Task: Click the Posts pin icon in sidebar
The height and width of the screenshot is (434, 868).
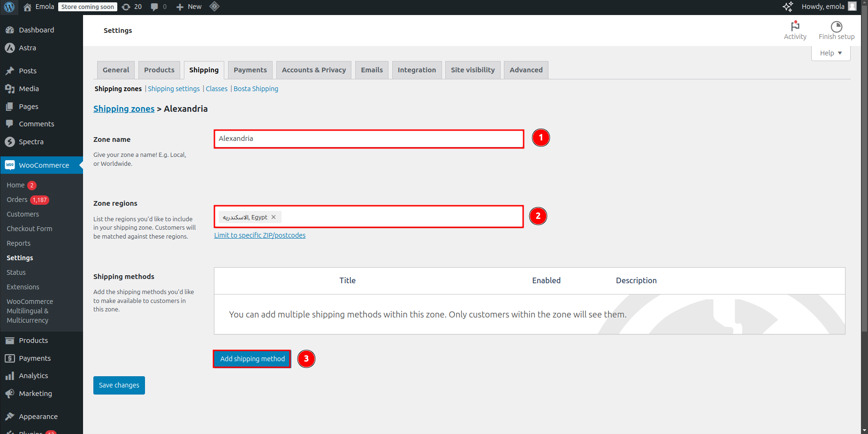Action: tap(10, 71)
